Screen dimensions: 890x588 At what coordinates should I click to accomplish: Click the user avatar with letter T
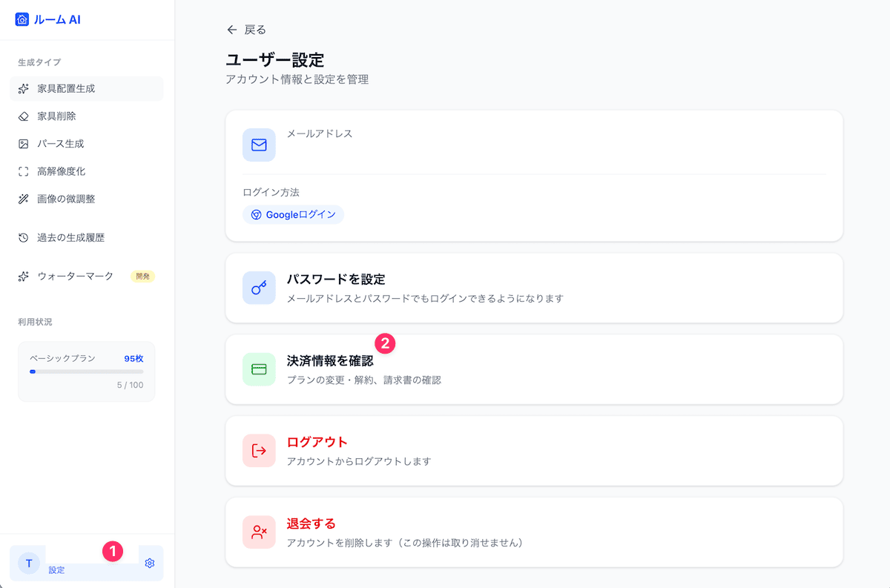point(29,563)
